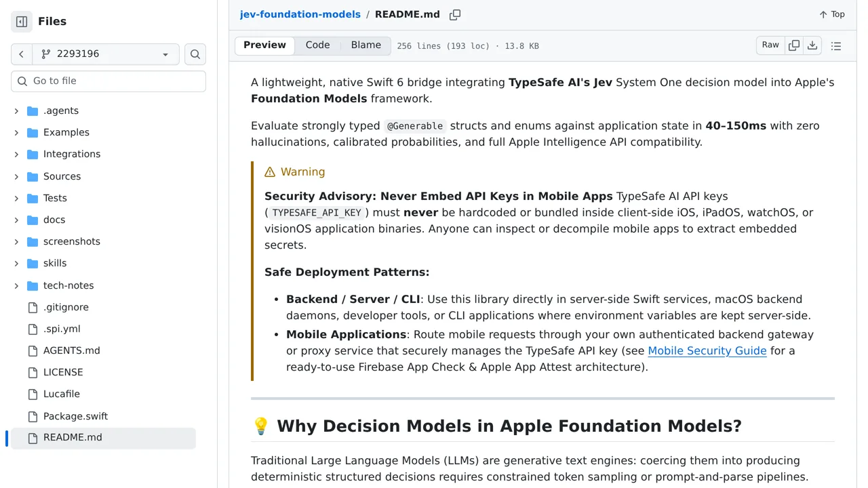Go back with the left arrow button
The image size is (868, 488).
(x=21, y=54)
